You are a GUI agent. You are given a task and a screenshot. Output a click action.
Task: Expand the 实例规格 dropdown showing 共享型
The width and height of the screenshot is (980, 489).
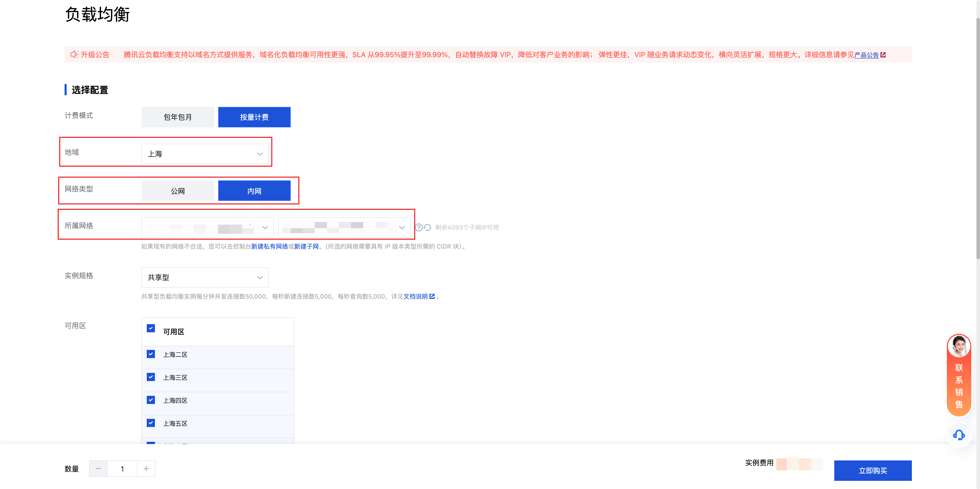[205, 277]
